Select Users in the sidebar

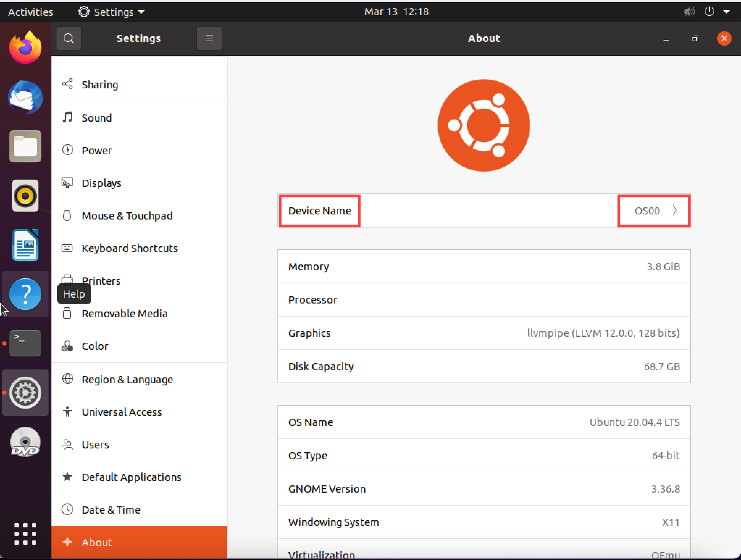[139, 444]
